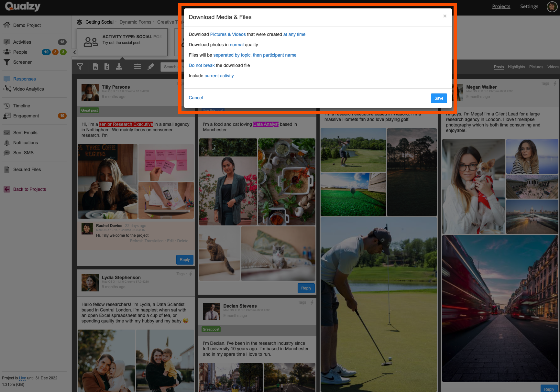560x392 pixels.
Task: Toggle the 'normal' photo quality option
Action: pyautogui.click(x=236, y=45)
